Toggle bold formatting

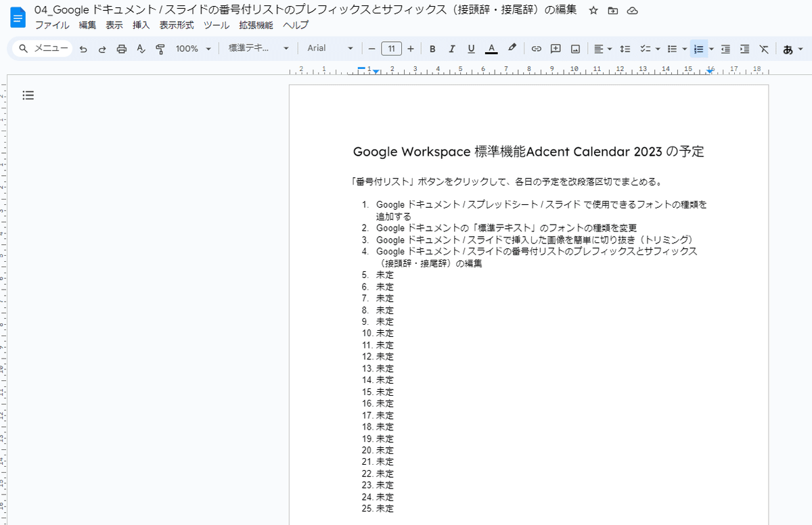click(x=432, y=49)
